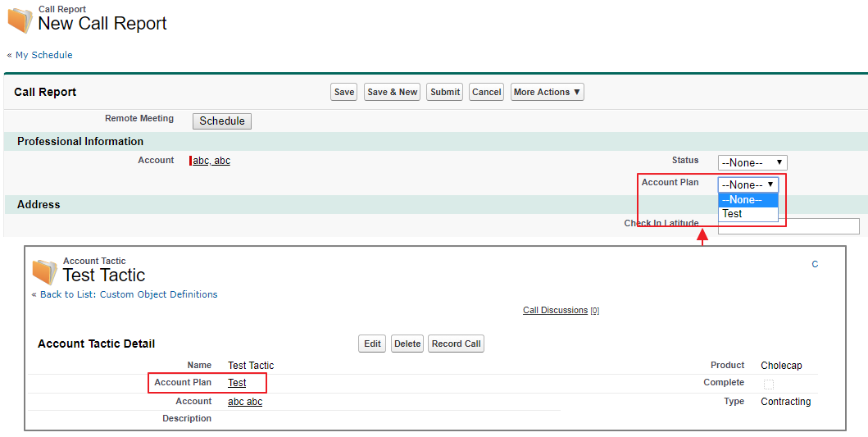Click Record Call on Account Tactic
868x437 pixels.
coord(456,344)
